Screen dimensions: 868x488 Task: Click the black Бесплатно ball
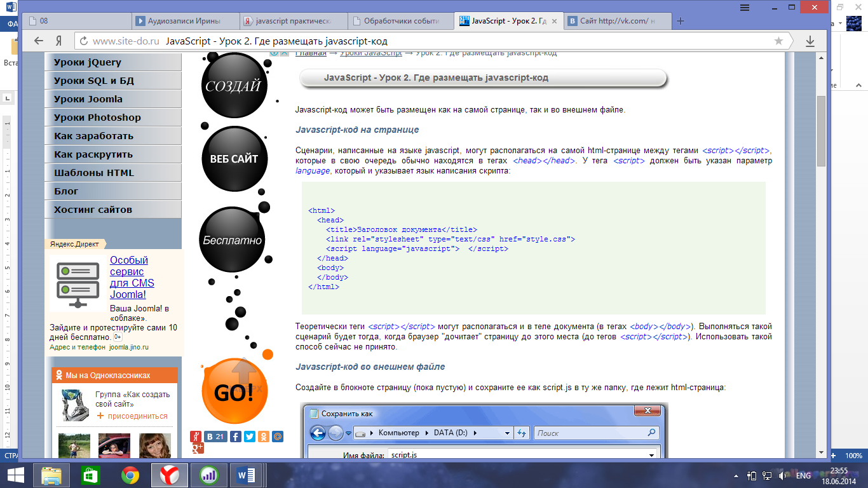(x=232, y=240)
